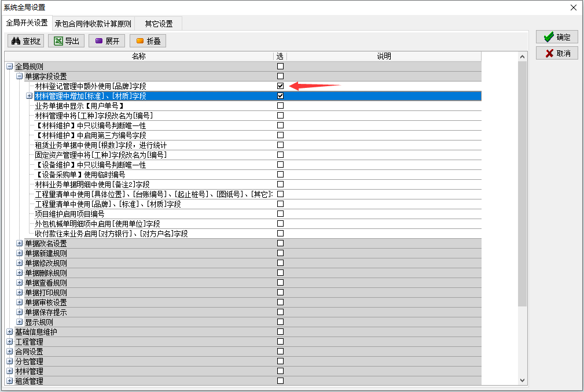Click the scrollbar down arrow
584x392 pixels.
pyautogui.click(x=522, y=380)
